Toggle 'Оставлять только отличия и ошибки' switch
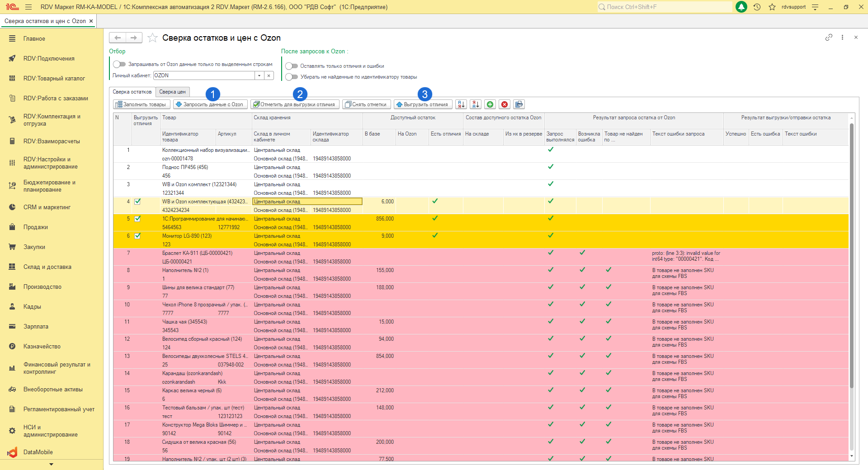This screenshot has height=470, width=868. [x=292, y=66]
